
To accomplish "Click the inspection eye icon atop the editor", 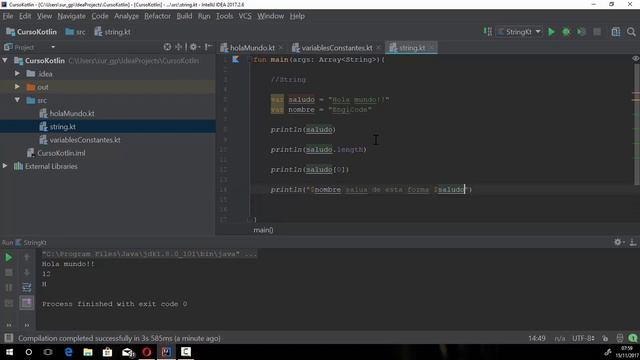I will click(636, 58).
